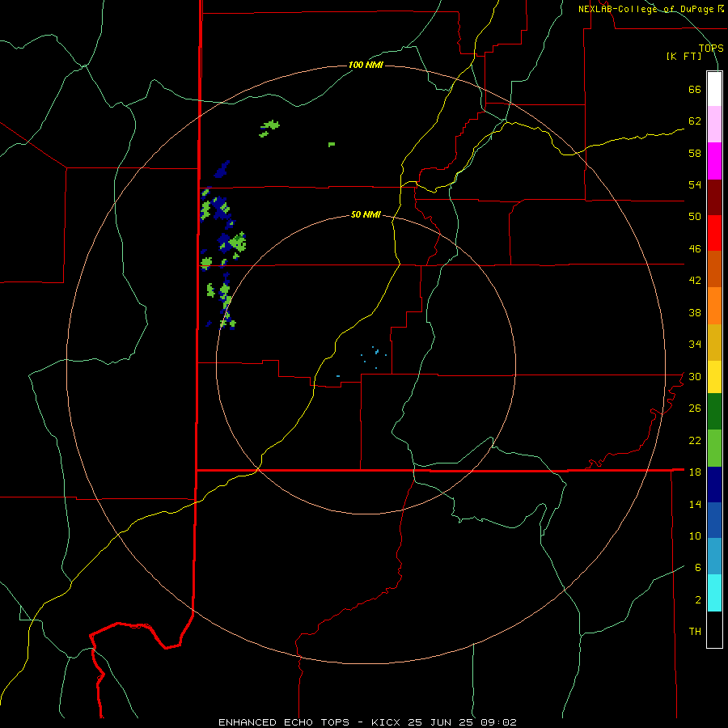This screenshot has width=728, height=728.
Task: Click the black TH legend swatch
Action: tap(714, 629)
